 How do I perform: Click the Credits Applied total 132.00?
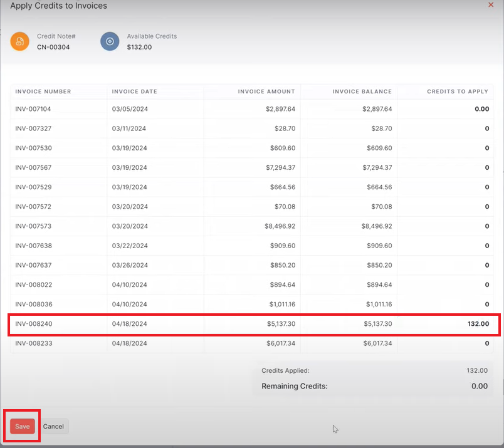click(x=477, y=370)
